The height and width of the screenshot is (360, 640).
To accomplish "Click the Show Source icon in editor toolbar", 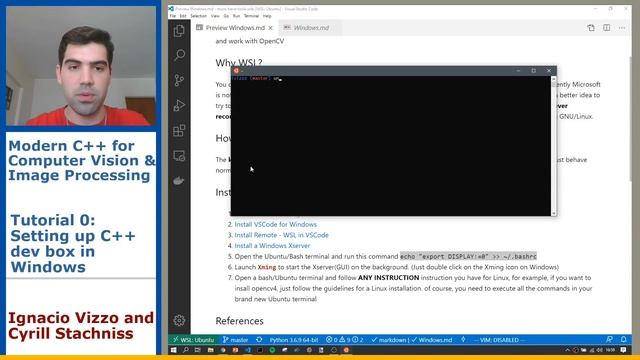I will pyautogui.click(x=591, y=28).
